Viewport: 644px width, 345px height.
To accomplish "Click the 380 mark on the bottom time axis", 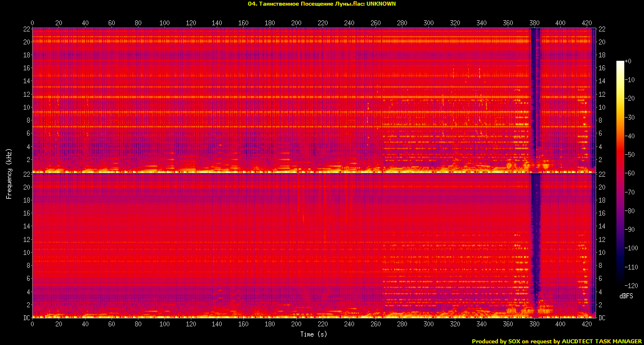I will (x=534, y=325).
